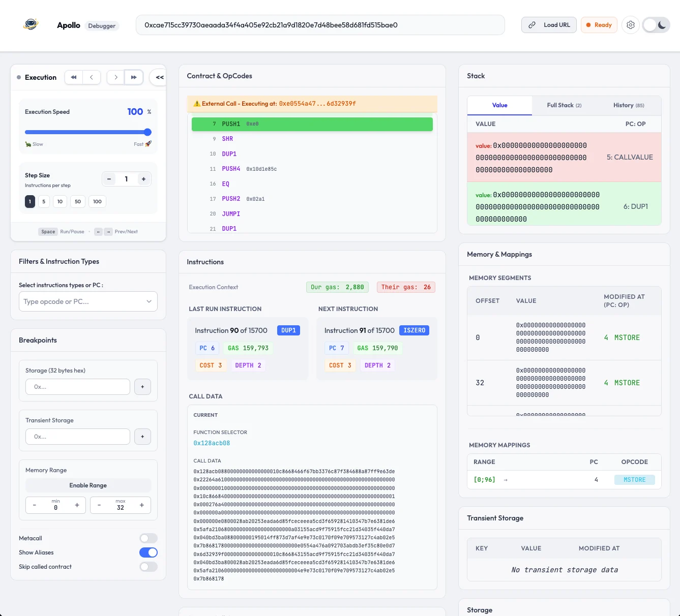
Task: Click the Their gas 26 badge
Action: pos(406,287)
